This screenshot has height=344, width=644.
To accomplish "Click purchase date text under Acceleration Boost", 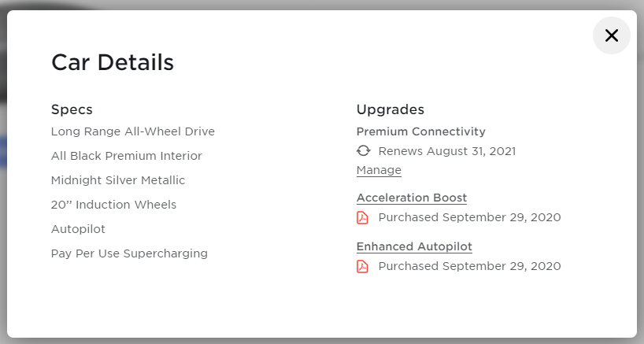I will click(469, 217).
